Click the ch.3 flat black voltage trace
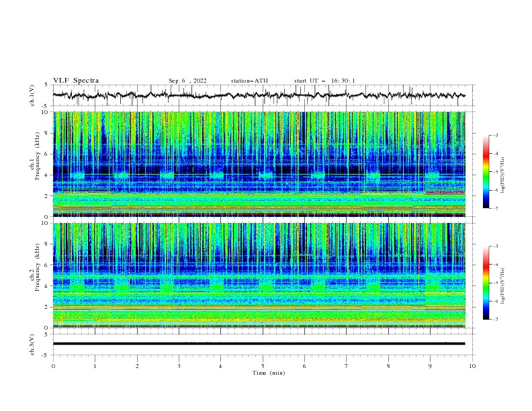532x411 pixels. pos(259,344)
